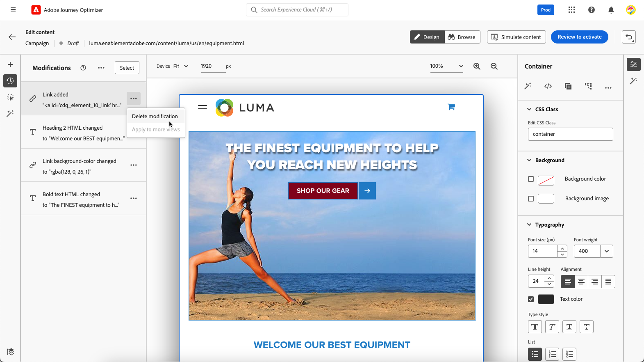Screen dimensions: 644x362
Task: Go back with the left arrow
Action: (12, 37)
